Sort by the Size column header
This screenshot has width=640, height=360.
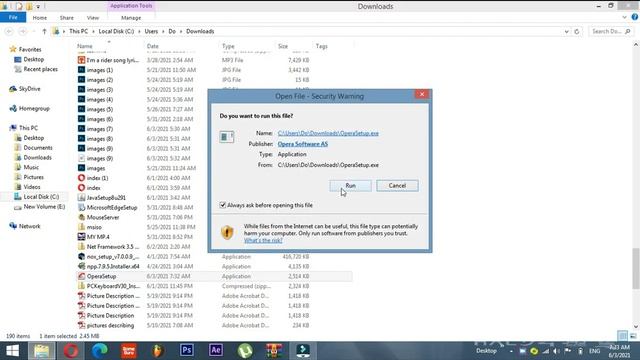click(283, 46)
